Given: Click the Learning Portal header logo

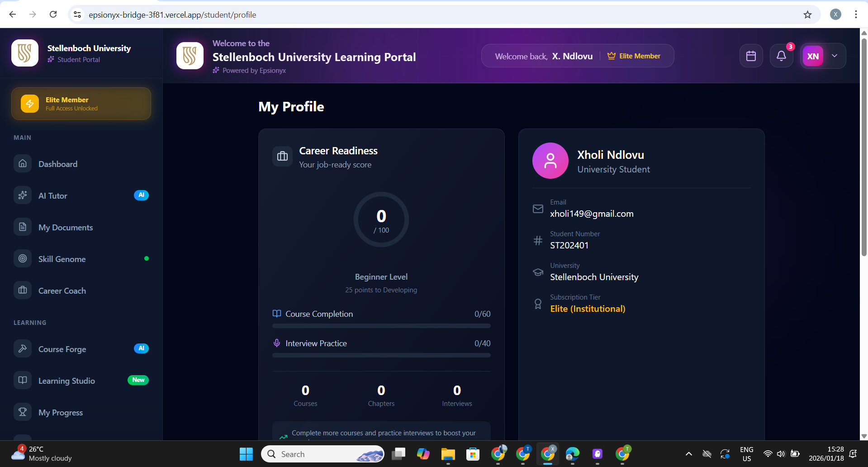Looking at the screenshot, I should point(190,56).
